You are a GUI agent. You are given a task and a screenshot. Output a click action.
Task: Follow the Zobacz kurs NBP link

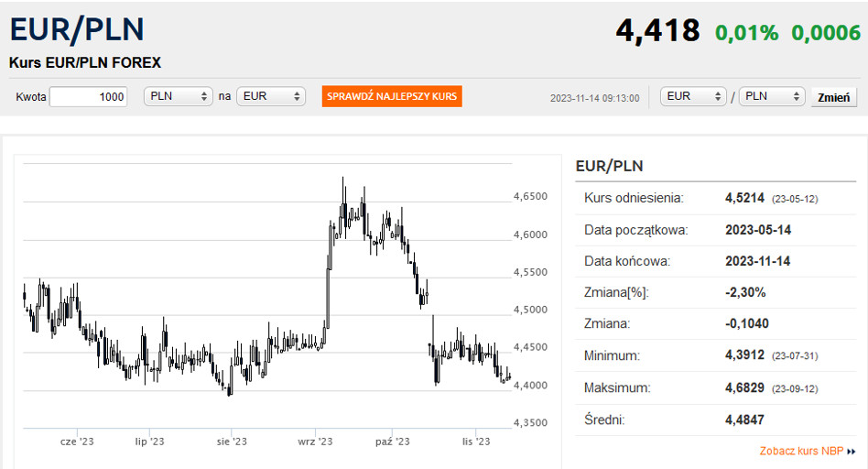pos(801,451)
